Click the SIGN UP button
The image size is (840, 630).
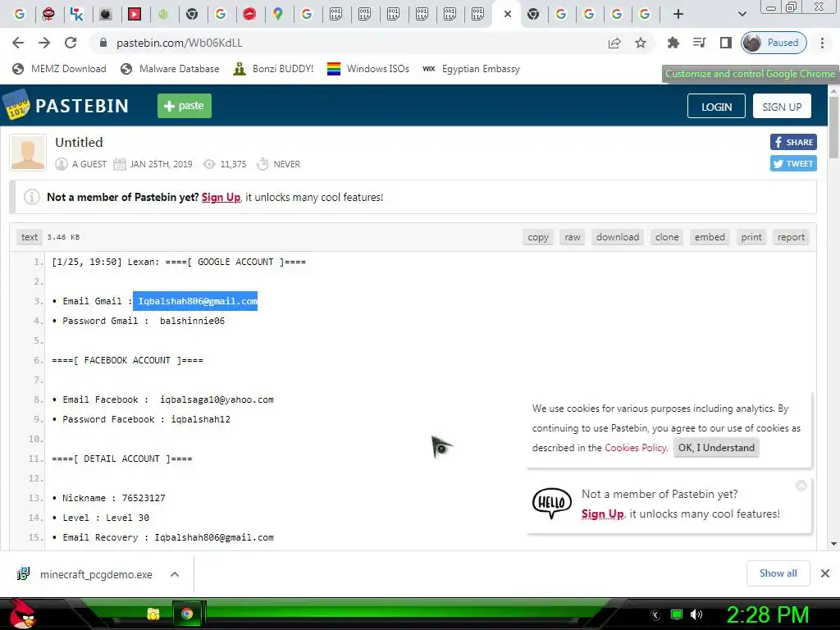pyautogui.click(x=782, y=106)
